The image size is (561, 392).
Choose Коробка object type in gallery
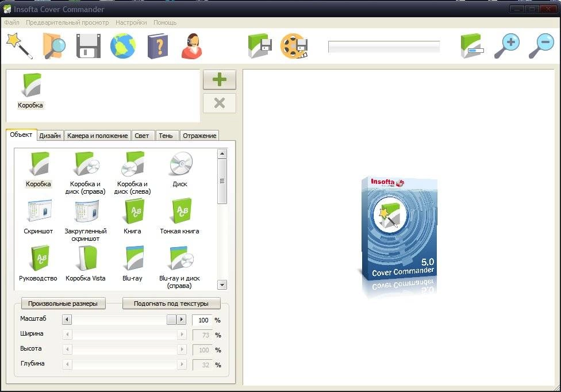(x=39, y=170)
